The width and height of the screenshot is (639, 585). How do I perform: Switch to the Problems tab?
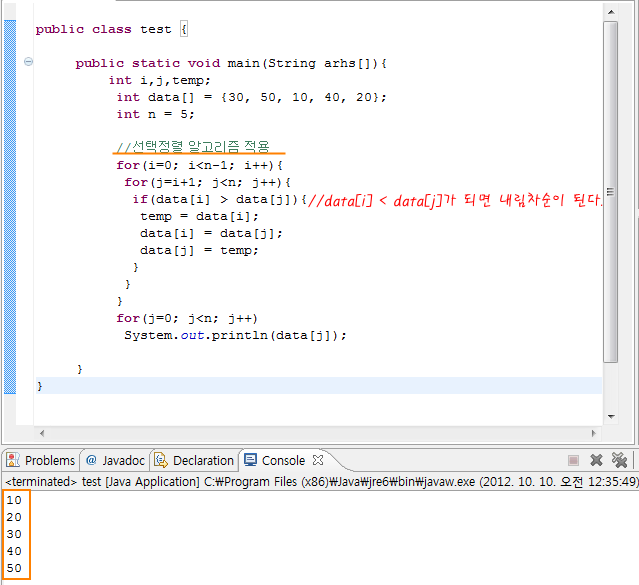41,461
